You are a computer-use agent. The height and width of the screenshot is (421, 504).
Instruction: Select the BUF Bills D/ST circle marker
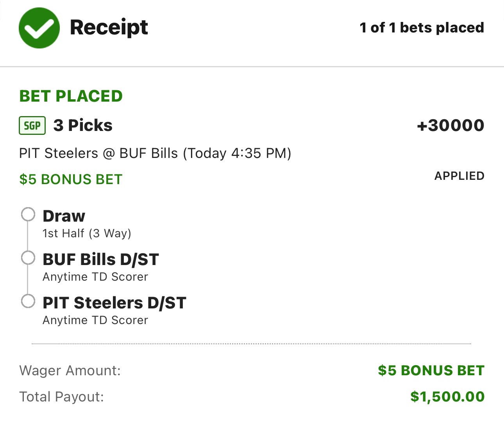[x=28, y=258]
